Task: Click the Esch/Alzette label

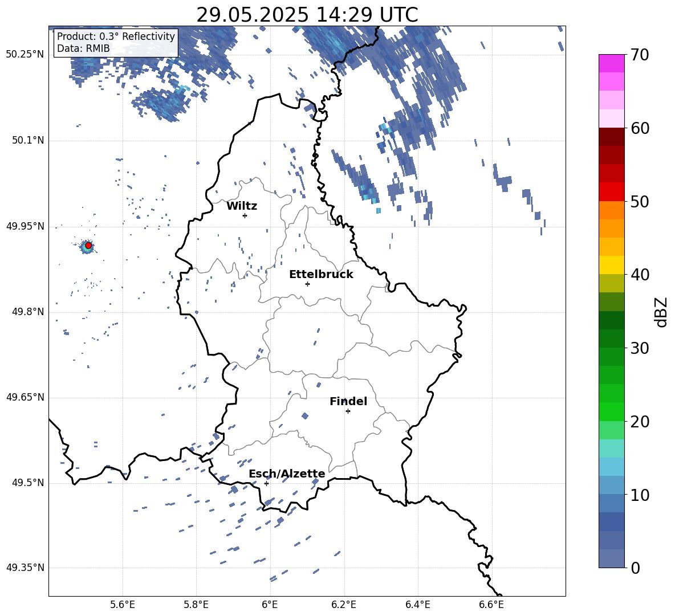Action: tap(287, 474)
